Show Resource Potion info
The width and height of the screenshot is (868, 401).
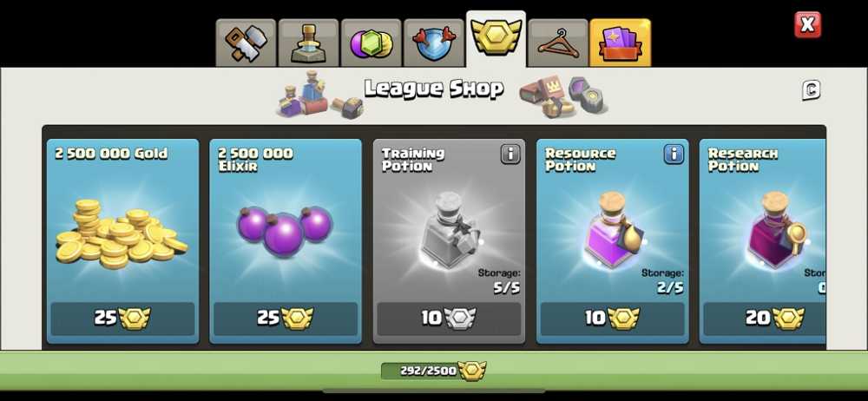tap(674, 154)
